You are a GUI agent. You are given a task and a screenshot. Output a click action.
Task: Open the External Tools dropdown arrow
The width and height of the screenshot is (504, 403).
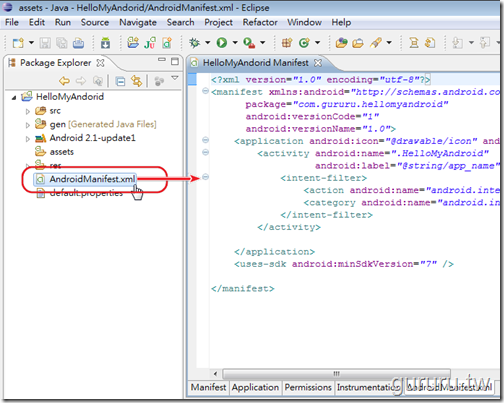tap(263, 43)
